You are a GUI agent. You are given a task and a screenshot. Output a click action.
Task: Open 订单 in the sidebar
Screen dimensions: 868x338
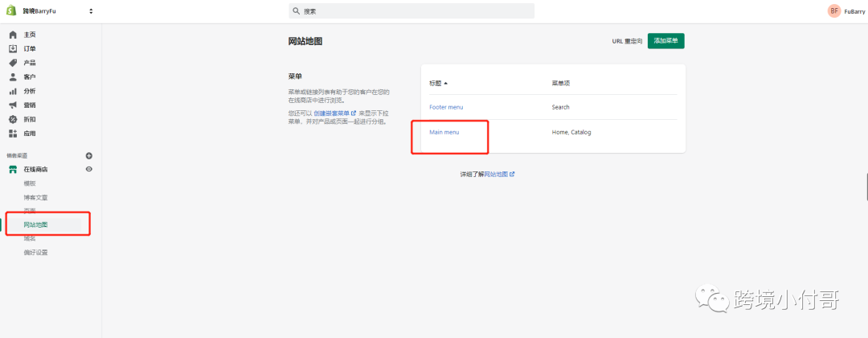(30, 49)
